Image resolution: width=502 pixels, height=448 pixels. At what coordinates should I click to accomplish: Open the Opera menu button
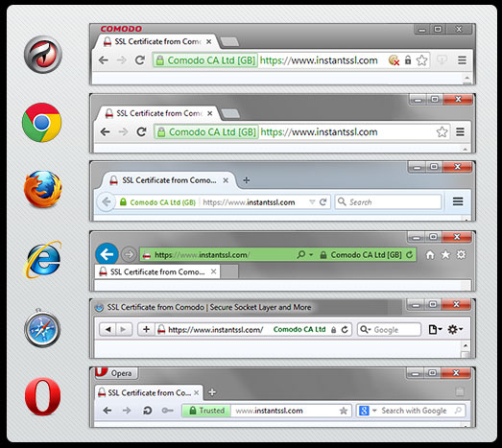click(x=116, y=373)
